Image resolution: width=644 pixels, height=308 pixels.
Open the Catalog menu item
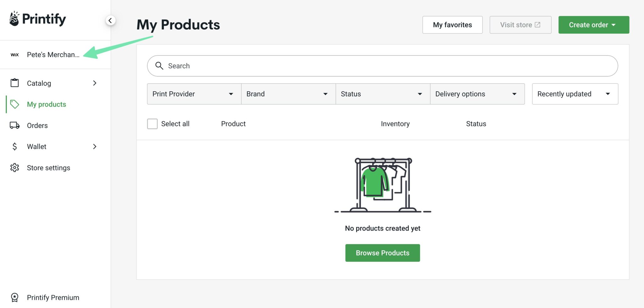click(39, 83)
